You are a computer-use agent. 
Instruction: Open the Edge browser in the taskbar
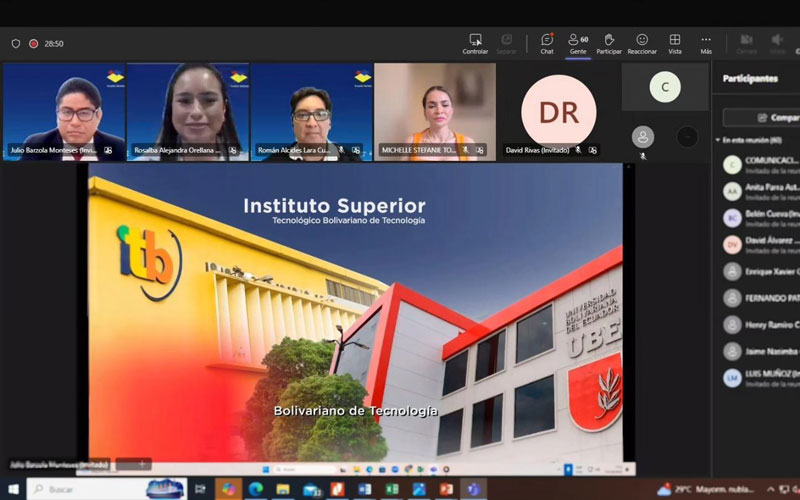[256, 489]
